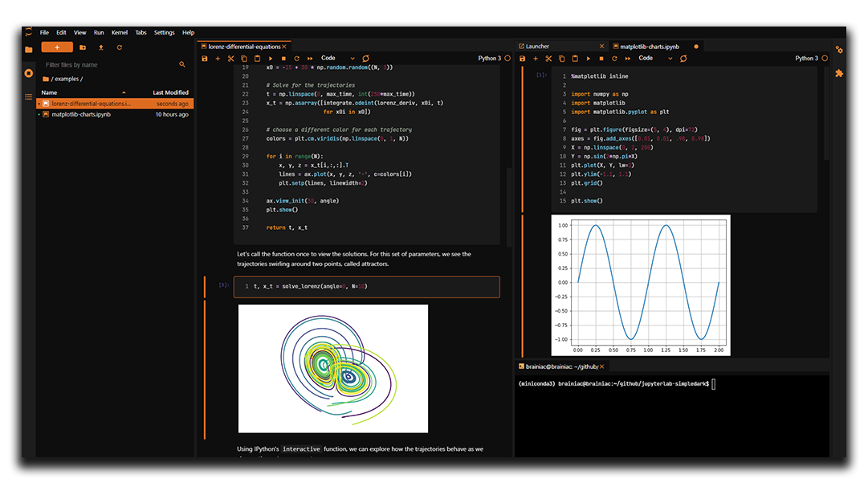Open the Extension Manager puzzle icon
Image resolution: width=868 pixels, height=483 pixels.
(x=839, y=73)
